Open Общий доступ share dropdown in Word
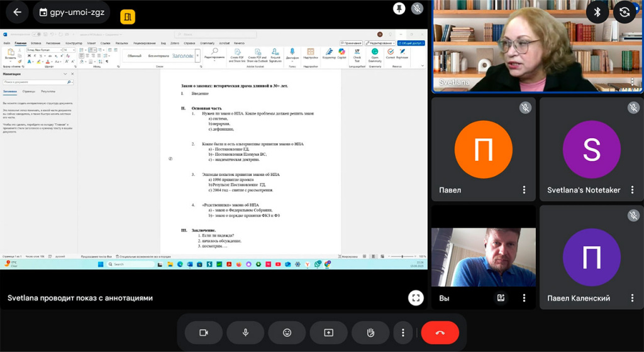644x352 pixels. 411,43
